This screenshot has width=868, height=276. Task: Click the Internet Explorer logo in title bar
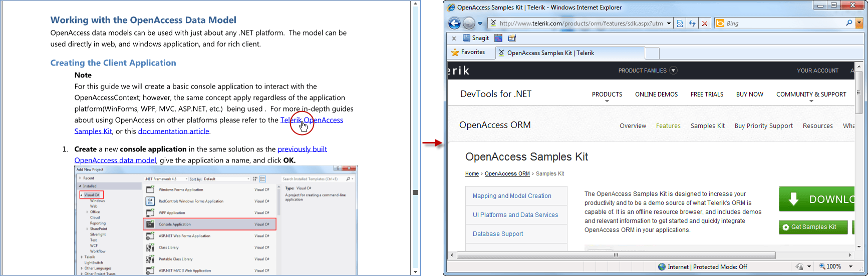click(x=451, y=7)
